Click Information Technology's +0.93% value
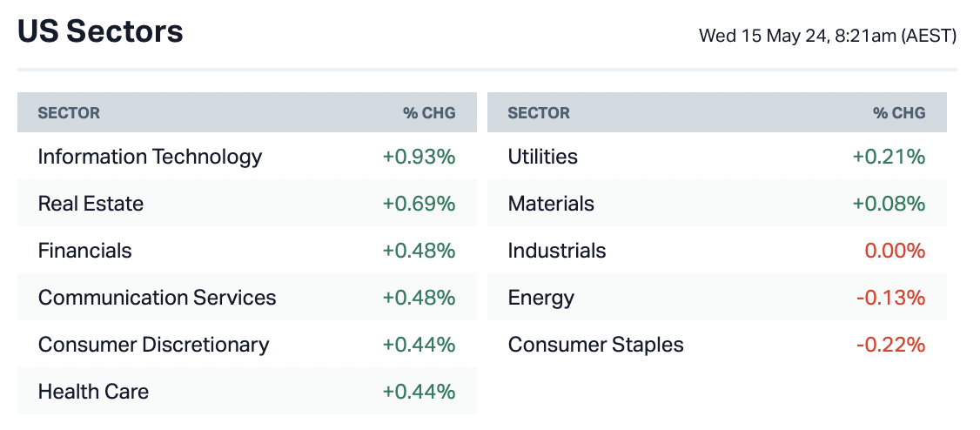 (419, 157)
